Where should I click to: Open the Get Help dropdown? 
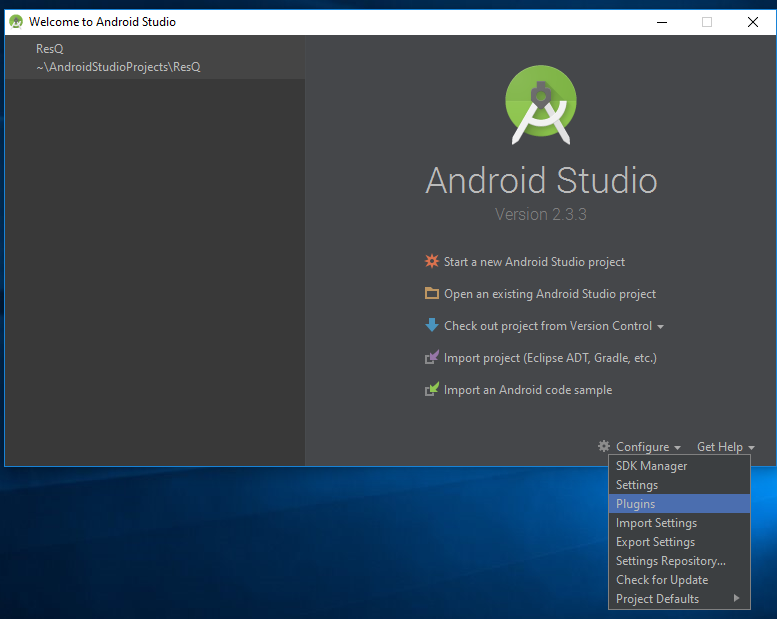[725, 447]
